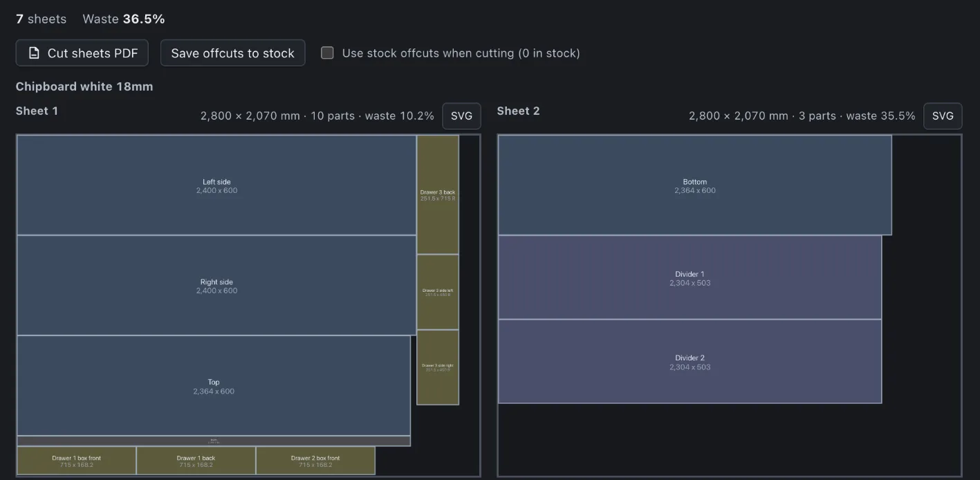
Task: Select the Drawer 2 box front part
Action: (x=315, y=461)
